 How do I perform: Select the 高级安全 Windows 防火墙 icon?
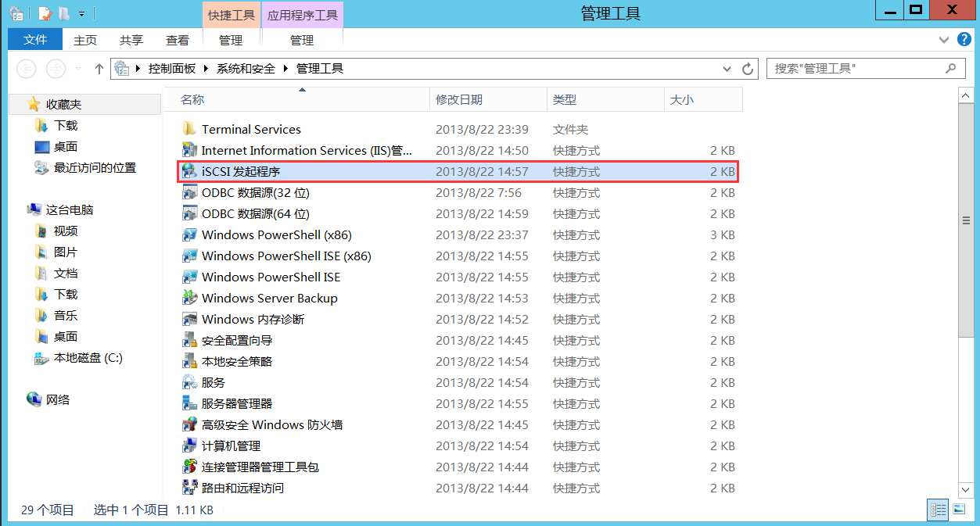point(188,424)
